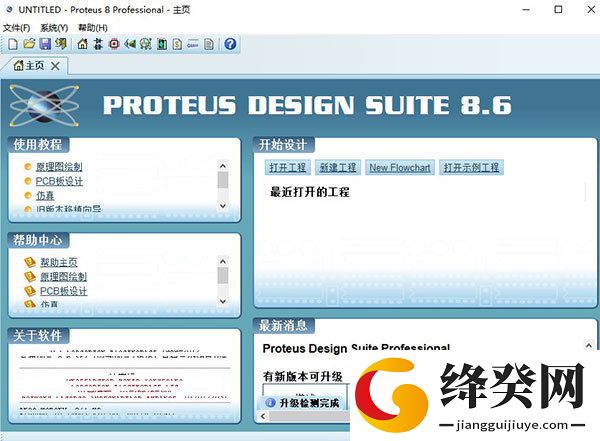Click the 使用教程 scrollbar thumb
The height and width of the screenshot is (441, 600).
tap(223, 180)
